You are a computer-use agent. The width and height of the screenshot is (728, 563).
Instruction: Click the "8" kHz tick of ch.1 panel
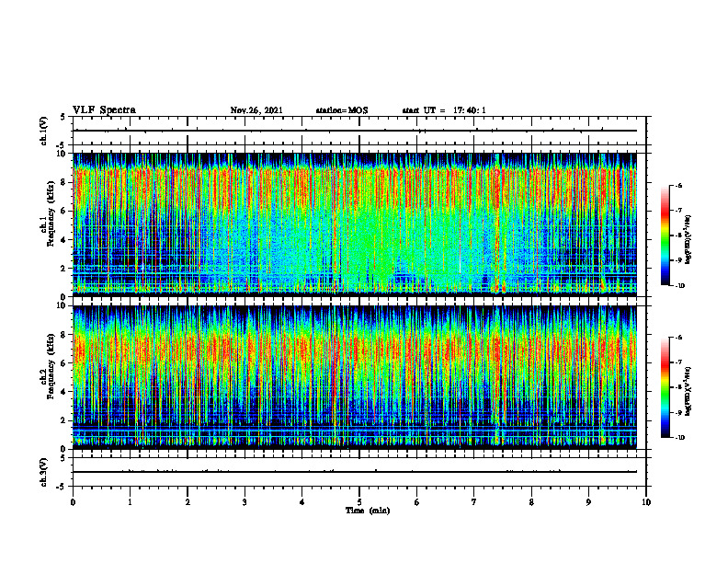(x=64, y=182)
